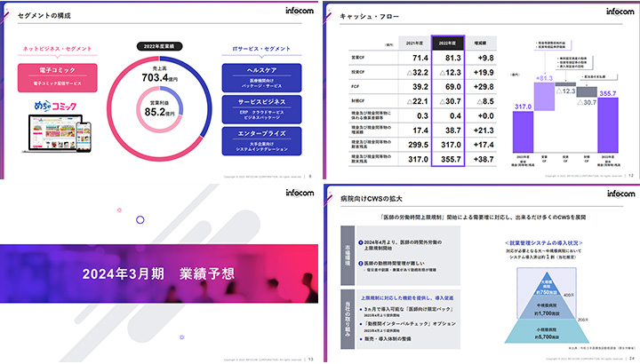Click the 増減額 column header
640x364 pixels.
(x=480, y=43)
